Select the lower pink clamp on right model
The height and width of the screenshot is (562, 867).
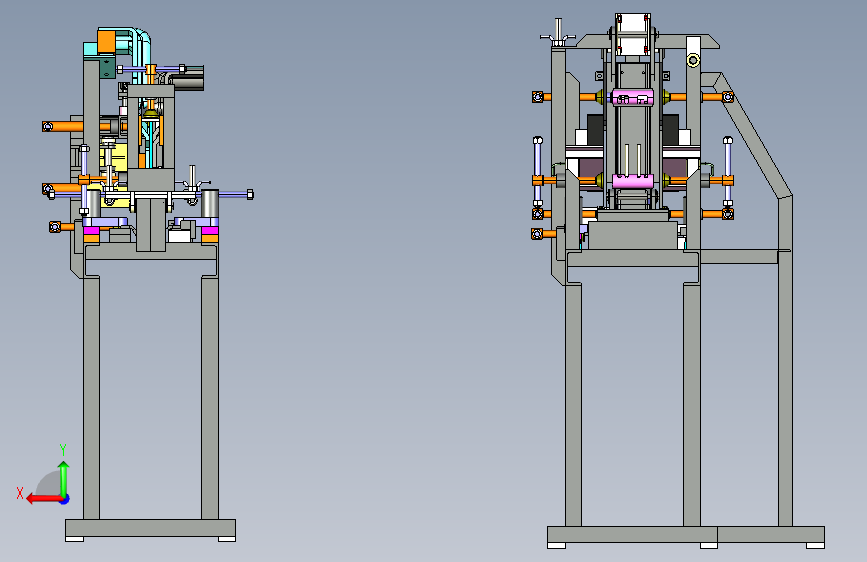pos(633,181)
